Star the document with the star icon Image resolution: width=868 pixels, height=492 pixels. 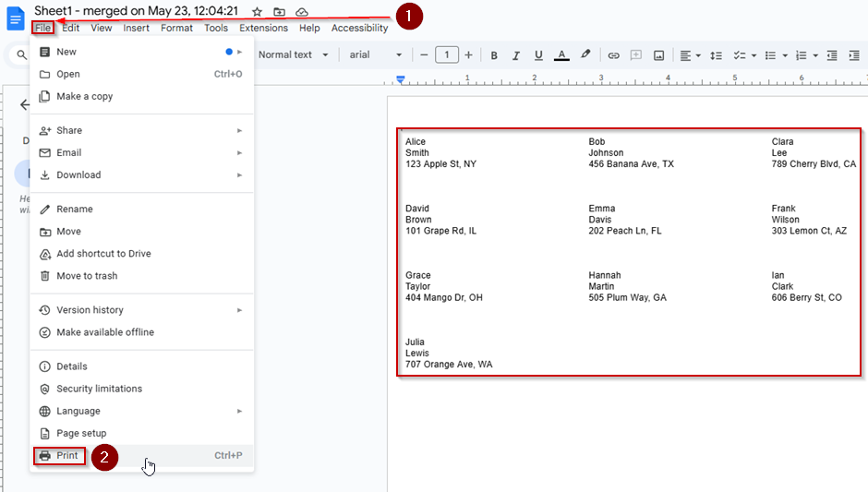click(257, 12)
